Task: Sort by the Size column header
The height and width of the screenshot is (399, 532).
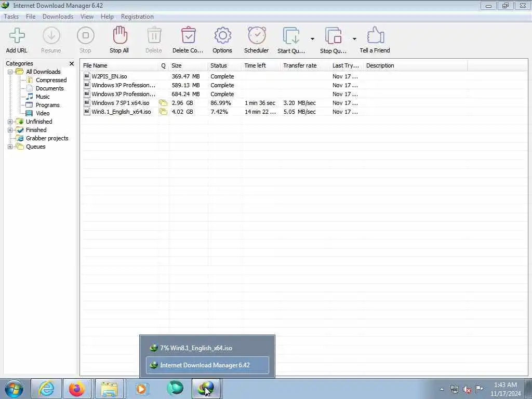Action: pos(188,65)
